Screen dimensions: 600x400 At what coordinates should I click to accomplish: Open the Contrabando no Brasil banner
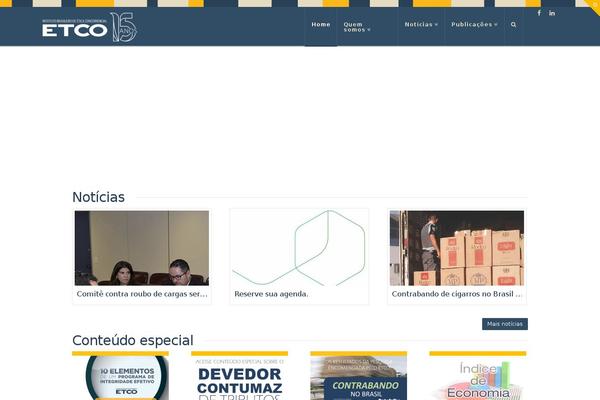pos(359,377)
